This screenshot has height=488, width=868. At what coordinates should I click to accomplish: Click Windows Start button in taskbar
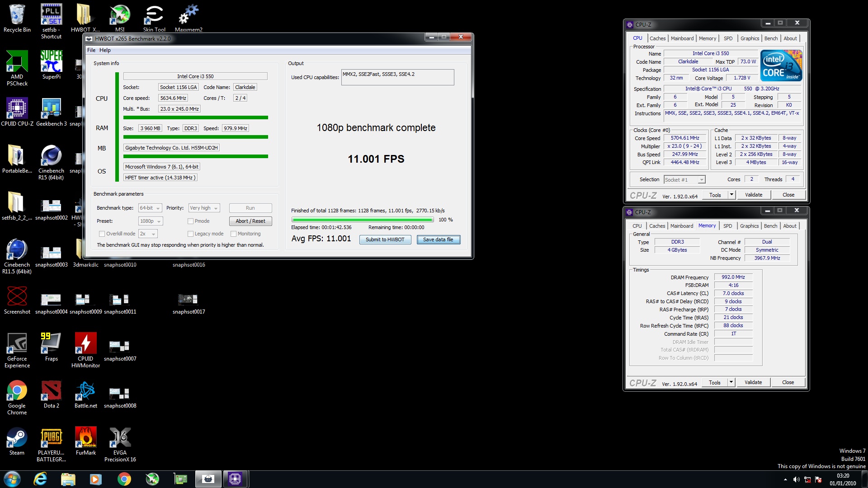(x=12, y=479)
